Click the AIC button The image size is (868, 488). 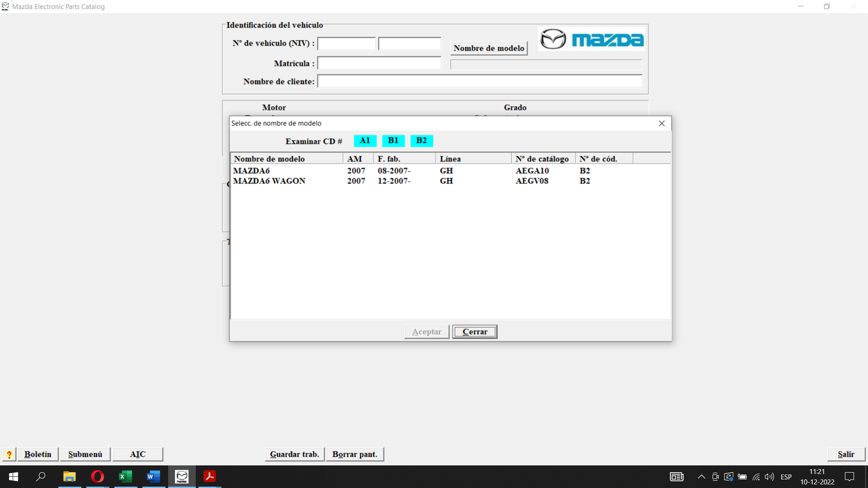[138, 454]
